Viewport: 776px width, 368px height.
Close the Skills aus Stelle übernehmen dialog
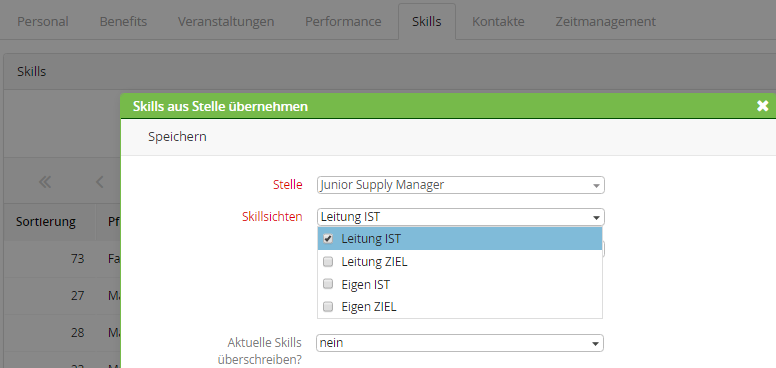click(762, 106)
